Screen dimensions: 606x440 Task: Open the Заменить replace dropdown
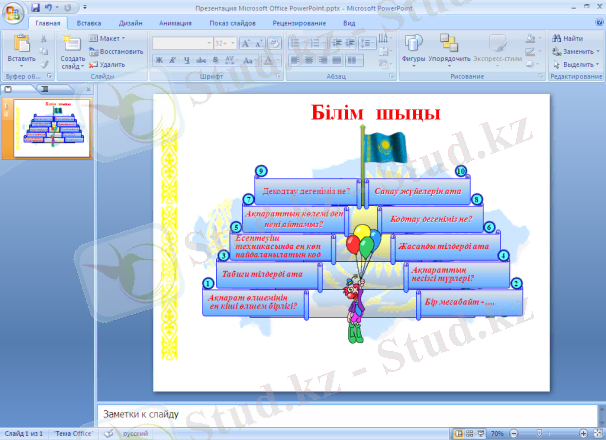572,51
